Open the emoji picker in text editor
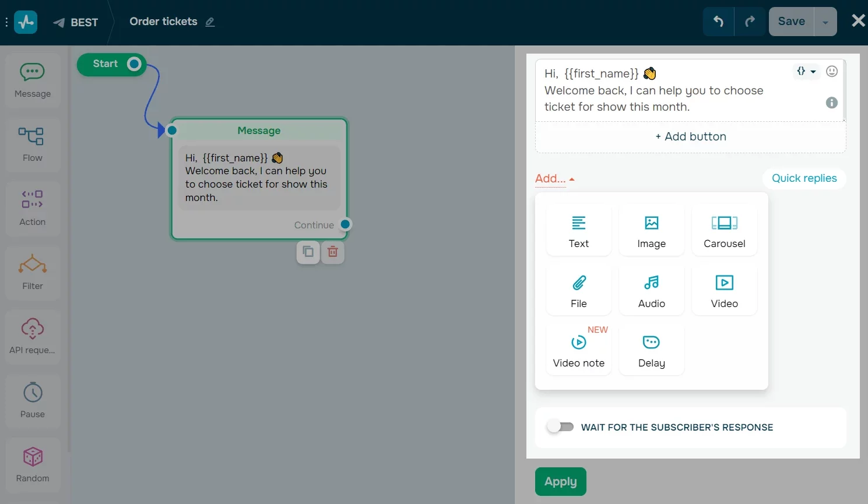The width and height of the screenshot is (868, 504). pos(832,71)
